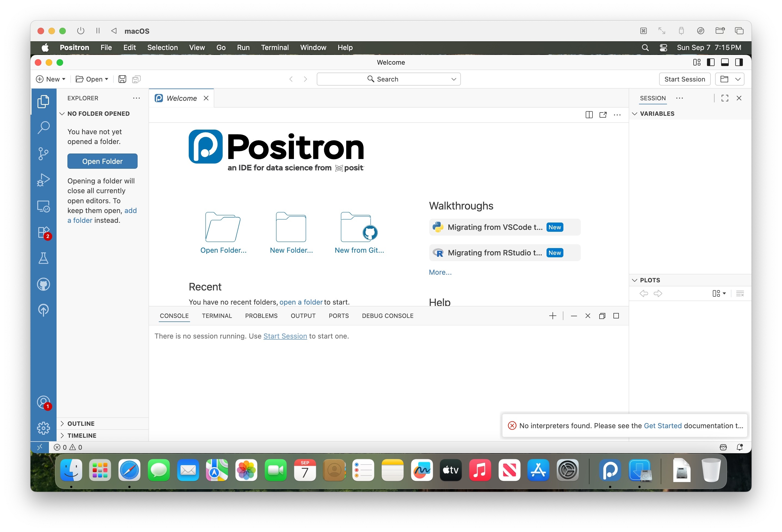Open the Selection menu
This screenshot has width=782, height=532.
click(163, 48)
